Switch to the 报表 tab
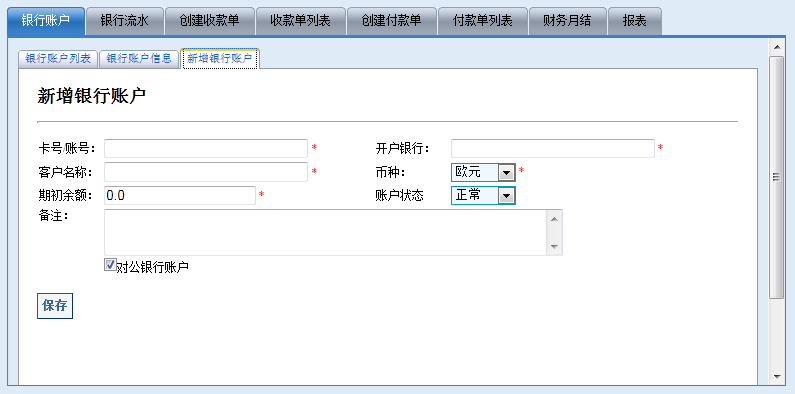 tap(634, 21)
